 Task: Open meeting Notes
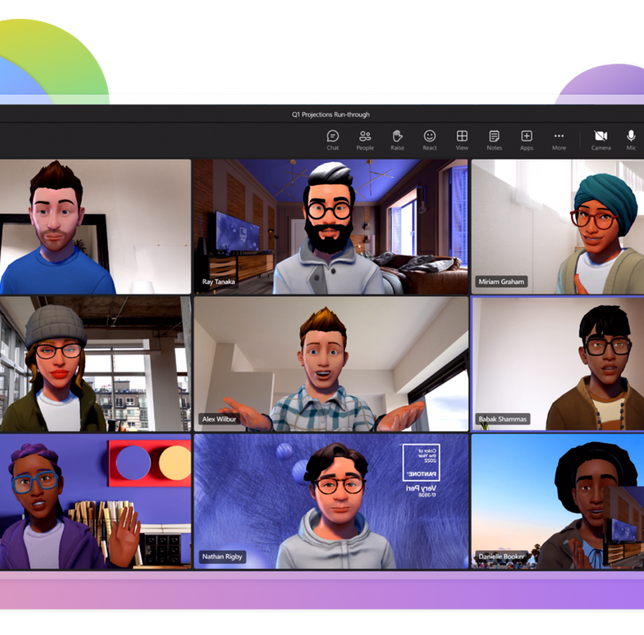494,139
